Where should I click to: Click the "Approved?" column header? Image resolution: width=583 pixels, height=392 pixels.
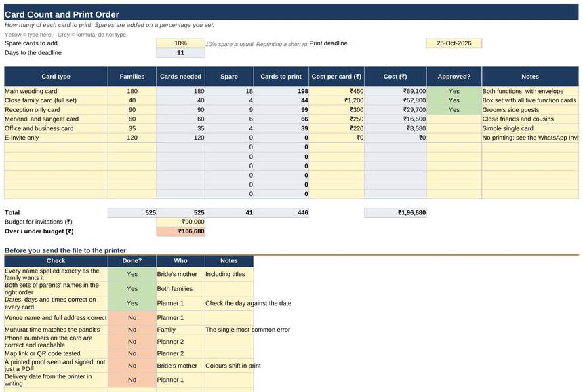(x=454, y=76)
